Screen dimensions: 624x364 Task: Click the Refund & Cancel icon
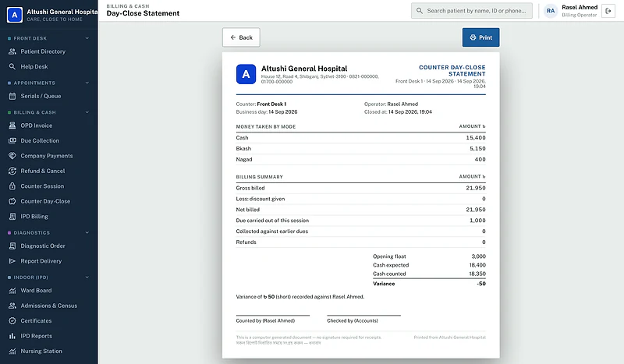[12, 171]
